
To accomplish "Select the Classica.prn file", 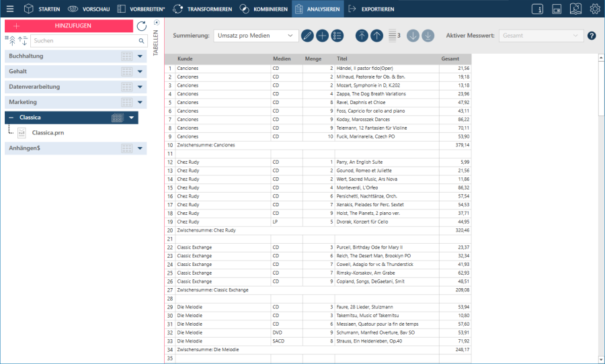I will [47, 132].
